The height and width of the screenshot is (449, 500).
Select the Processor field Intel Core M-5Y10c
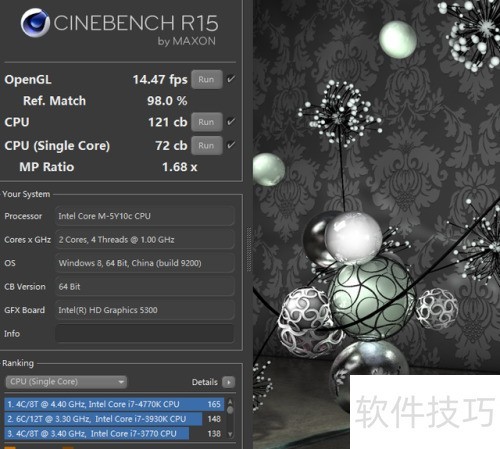(x=144, y=216)
